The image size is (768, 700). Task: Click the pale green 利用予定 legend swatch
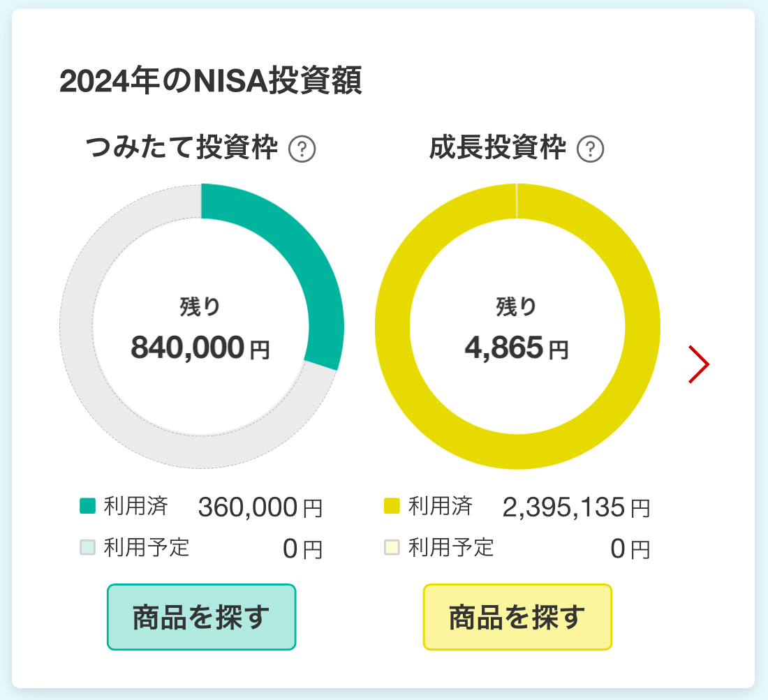point(88,547)
